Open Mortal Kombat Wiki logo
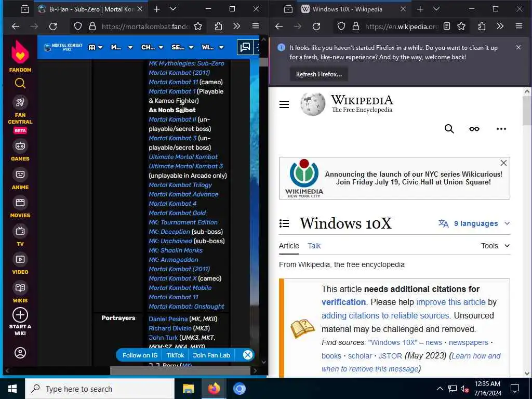 point(63,47)
